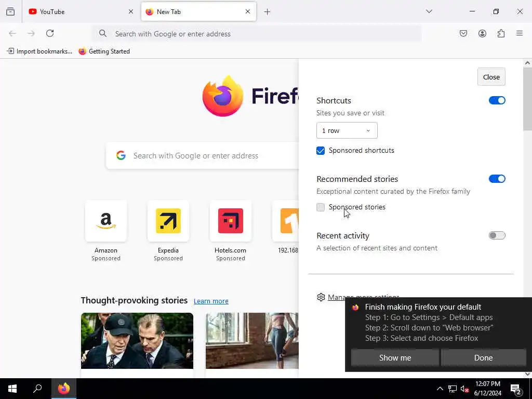Click the panel scrollbar up arrow
The height and width of the screenshot is (399, 532).
pos(527,63)
